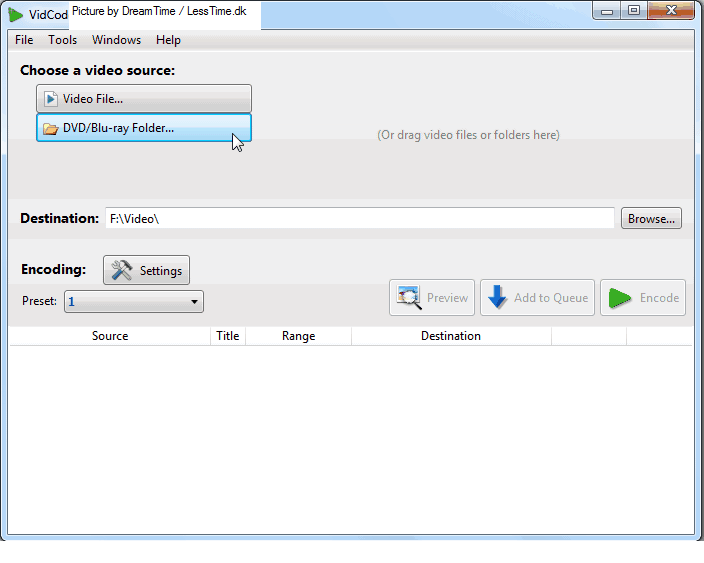Click the Source column header

click(110, 336)
